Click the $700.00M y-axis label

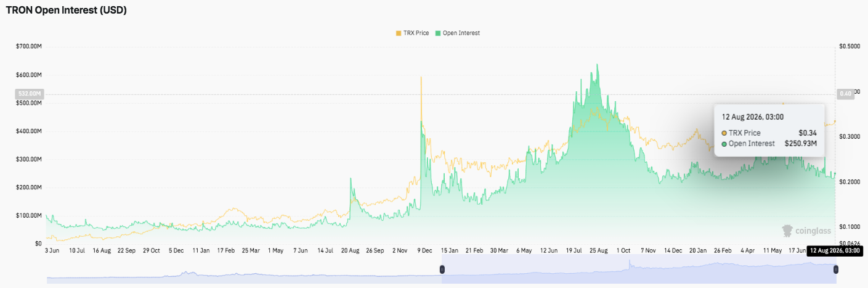[x=28, y=46]
